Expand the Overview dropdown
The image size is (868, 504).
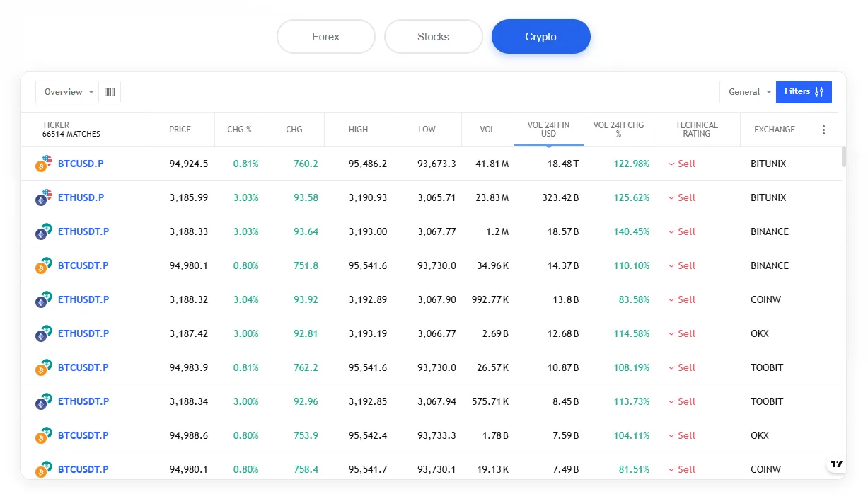[x=68, y=92]
